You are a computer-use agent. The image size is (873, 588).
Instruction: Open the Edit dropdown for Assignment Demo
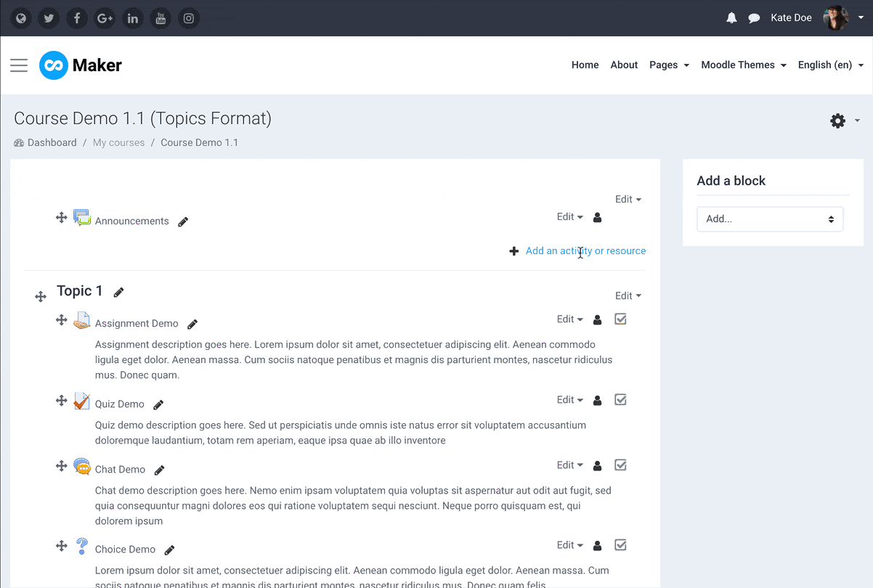pos(569,319)
